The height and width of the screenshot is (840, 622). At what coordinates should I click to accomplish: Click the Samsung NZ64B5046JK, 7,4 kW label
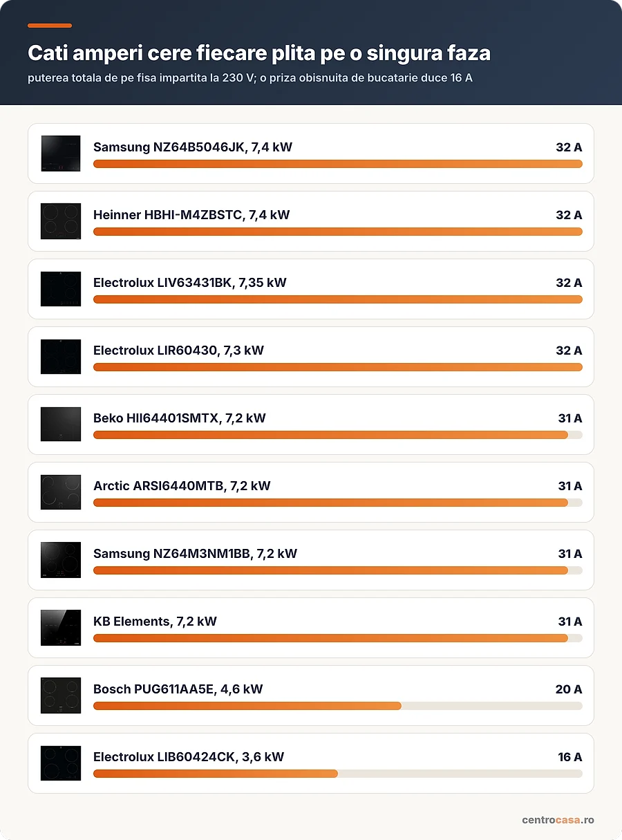[x=193, y=147]
